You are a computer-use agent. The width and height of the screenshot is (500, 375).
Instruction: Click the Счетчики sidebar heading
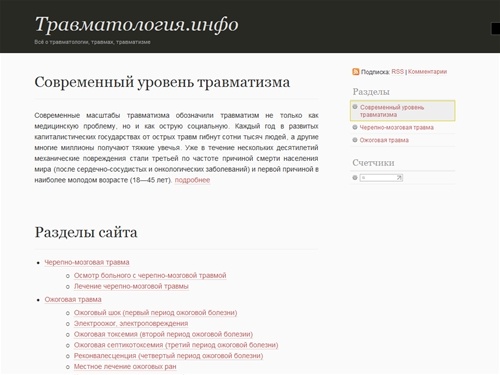coord(373,163)
